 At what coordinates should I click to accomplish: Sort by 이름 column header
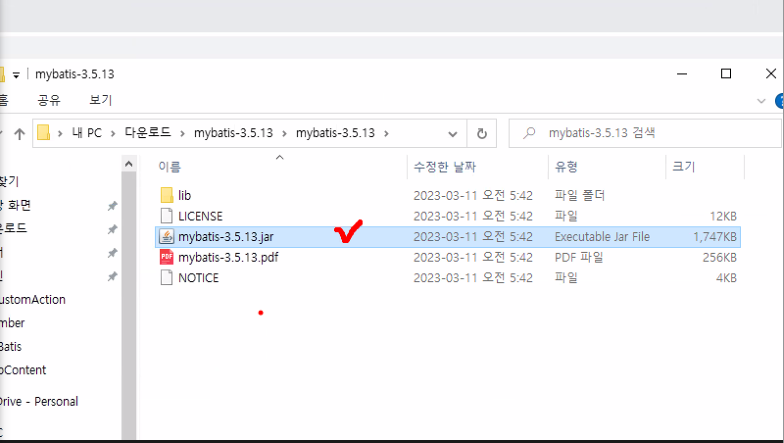(x=170, y=166)
